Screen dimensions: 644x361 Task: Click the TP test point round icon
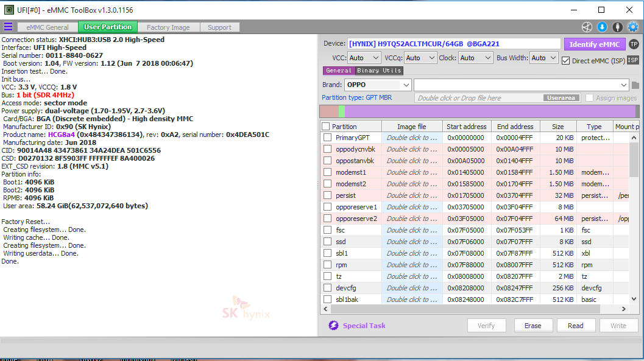(x=634, y=44)
